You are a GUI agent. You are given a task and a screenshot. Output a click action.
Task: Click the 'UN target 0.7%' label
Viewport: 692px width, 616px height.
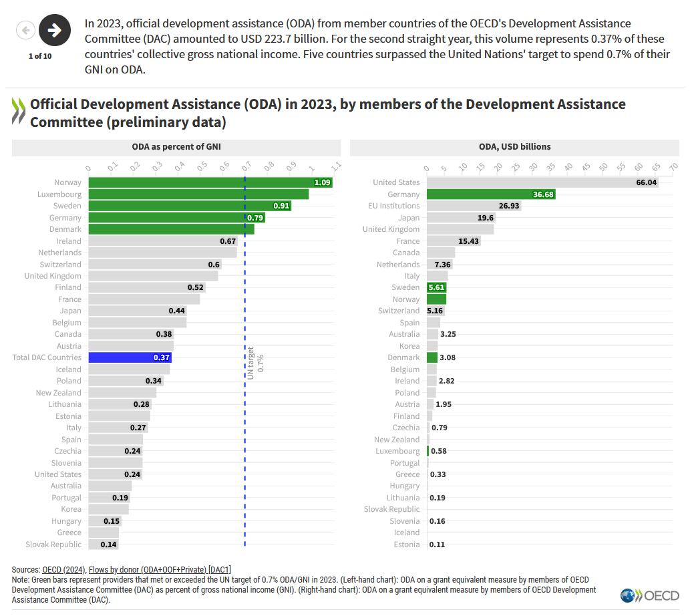pyautogui.click(x=256, y=363)
